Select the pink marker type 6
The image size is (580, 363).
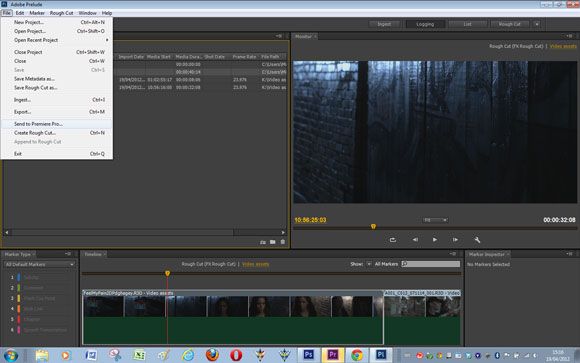coord(19,329)
